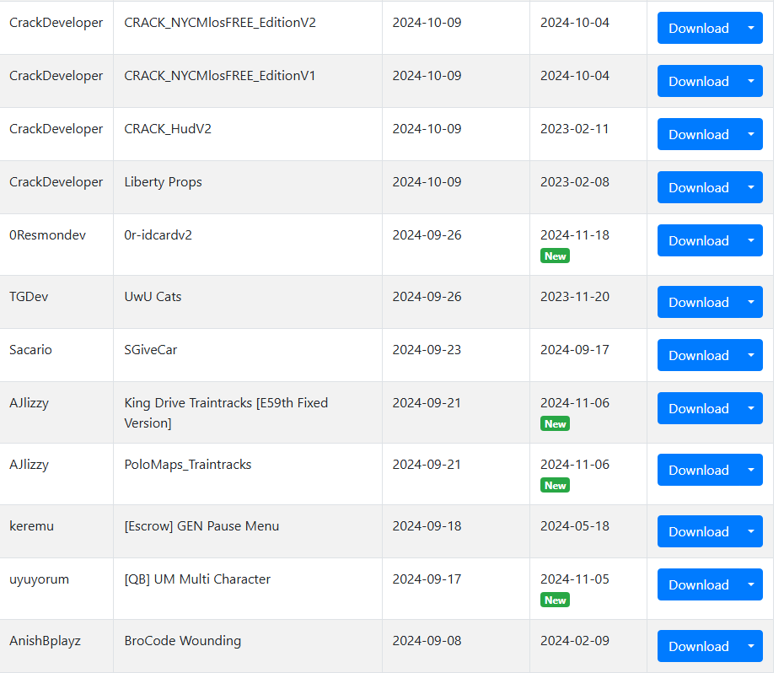Download Liberty Props
784x673 pixels.
(699, 187)
